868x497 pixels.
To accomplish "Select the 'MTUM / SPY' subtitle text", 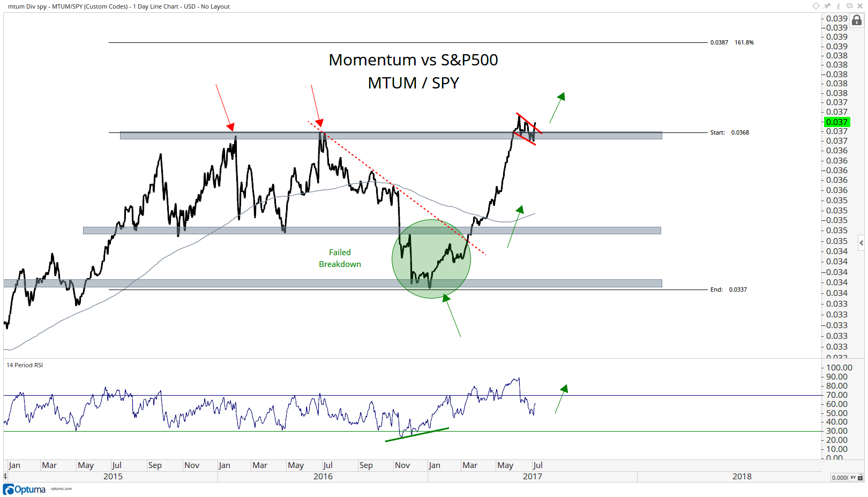I will [x=413, y=83].
